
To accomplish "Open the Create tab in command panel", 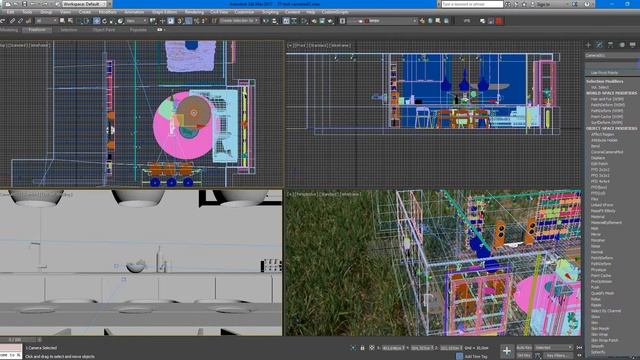I will [588, 44].
